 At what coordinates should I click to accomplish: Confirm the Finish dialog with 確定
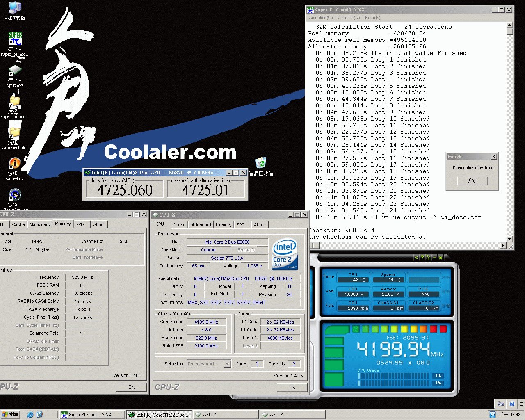tap(472, 181)
